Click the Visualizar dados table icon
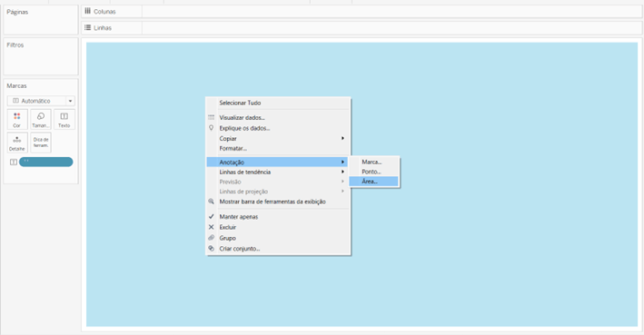The height and width of the screenshot is (335, 644). pyautogui.click(x=211, y=117)
